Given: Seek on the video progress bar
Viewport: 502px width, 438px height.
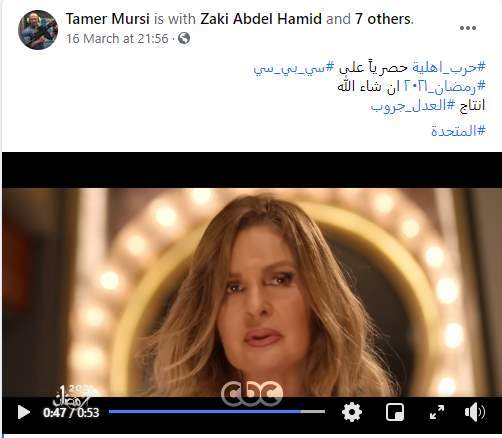Looking at the screenshot, I should 217,412.
